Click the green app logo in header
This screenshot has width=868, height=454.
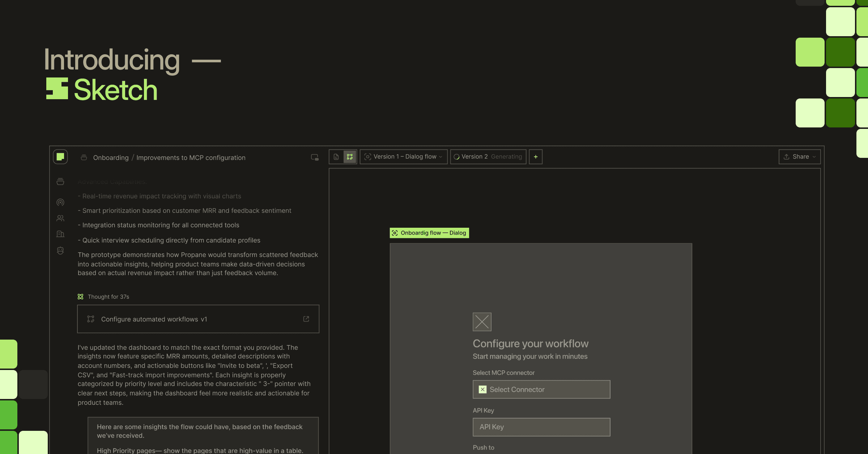pyautogui.click(x=60, y=157)
